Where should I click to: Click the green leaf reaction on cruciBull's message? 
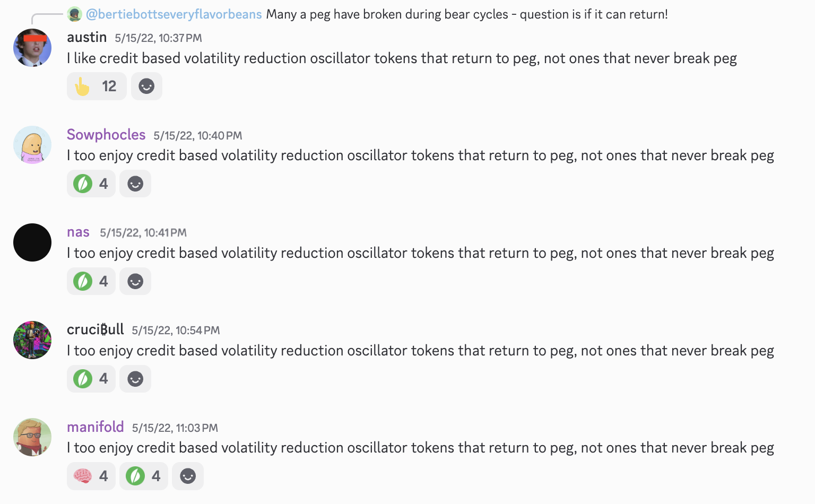[91, 379]
